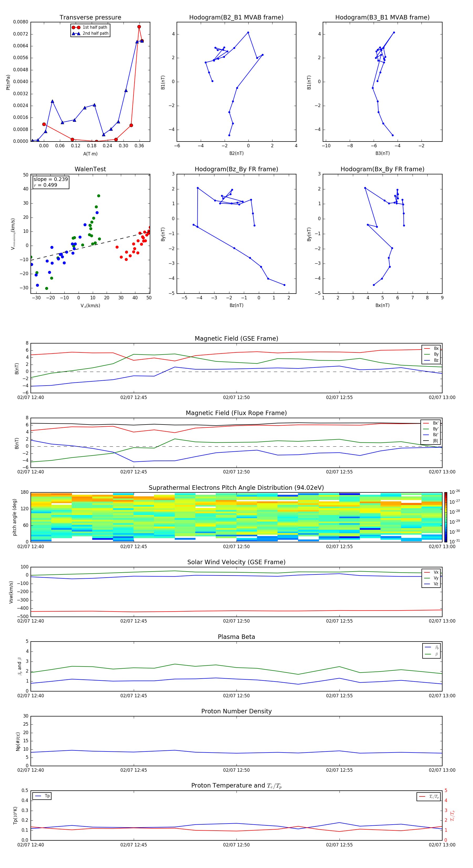The width and height of the screenshot is (473, 868).
Task: Click '2nd half path' legend entry
Action: [x=91, y=33]
